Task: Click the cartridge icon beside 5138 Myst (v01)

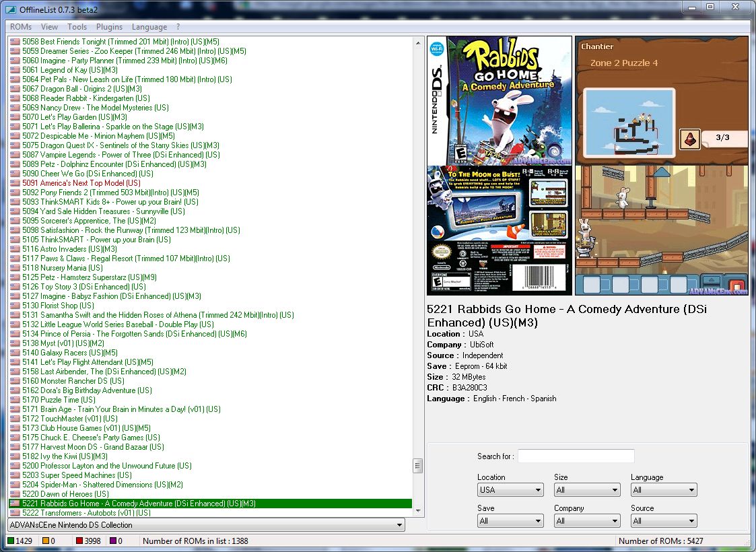Action: point(15,343)
